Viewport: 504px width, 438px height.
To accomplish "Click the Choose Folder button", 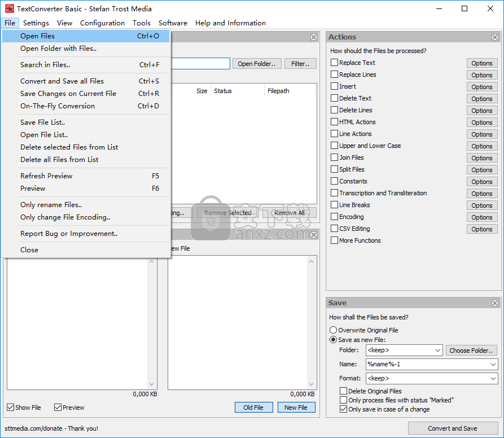I will pyautogui.click(x=471, y=351).
